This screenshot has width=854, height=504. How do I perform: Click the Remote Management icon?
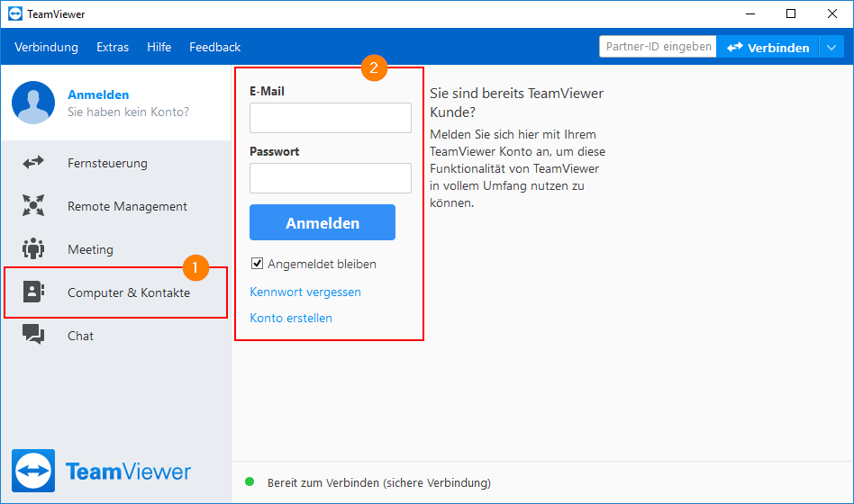33,205
